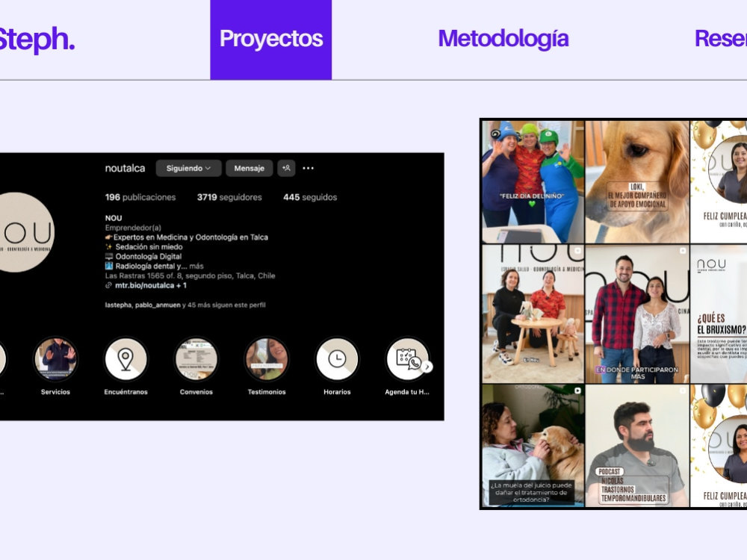Click the Steph. logo
Viewport: 747px width, 560px height.
coord(36,40)
